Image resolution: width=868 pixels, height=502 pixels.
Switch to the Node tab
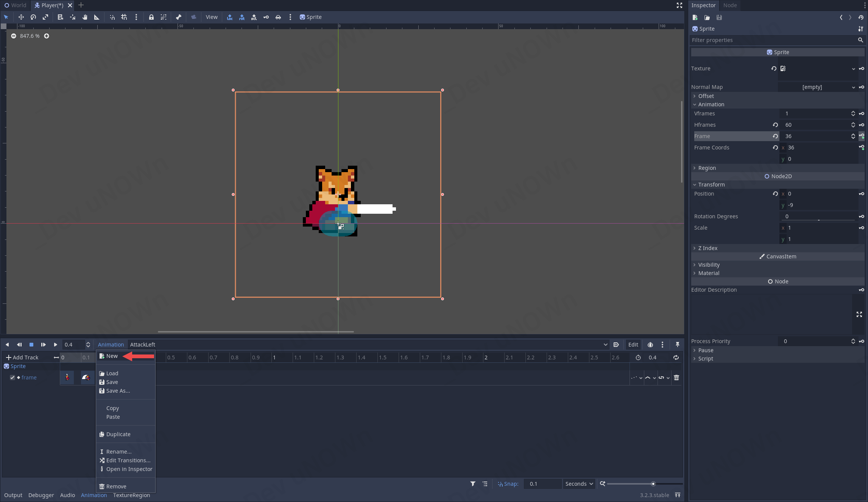[730, 5]
